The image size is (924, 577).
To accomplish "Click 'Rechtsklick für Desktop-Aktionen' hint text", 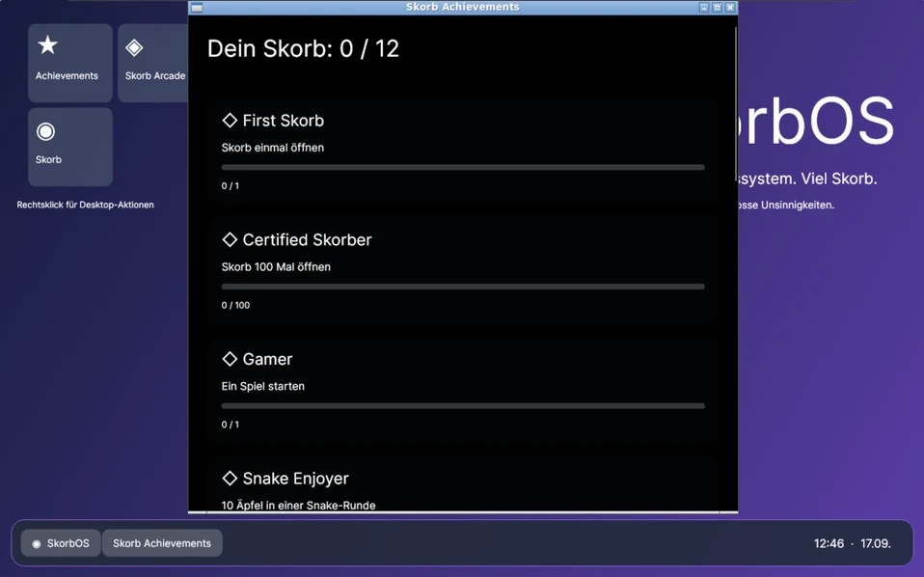I will [85, 205].
